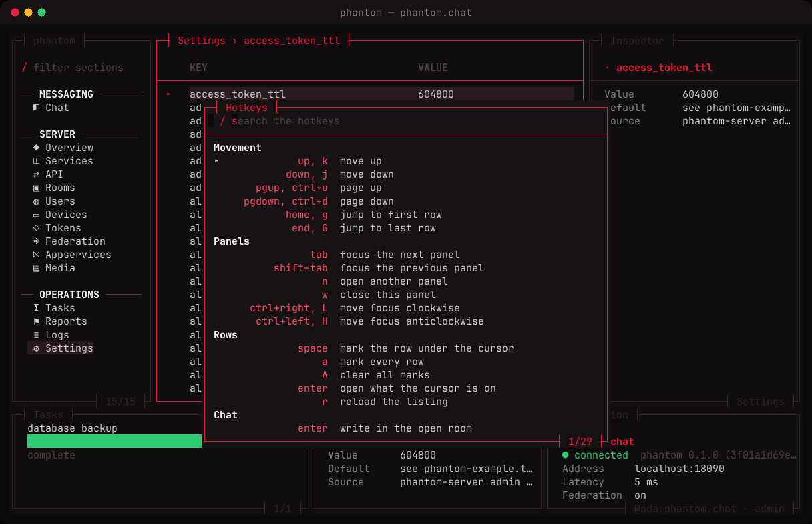Open Media in the Server section
812x524 pixels.
54,268
